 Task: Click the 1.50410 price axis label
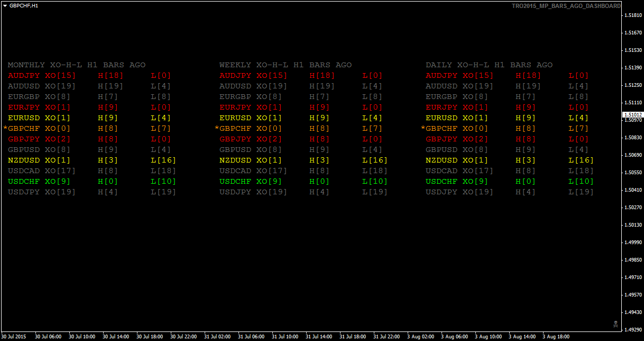[633, 190]
